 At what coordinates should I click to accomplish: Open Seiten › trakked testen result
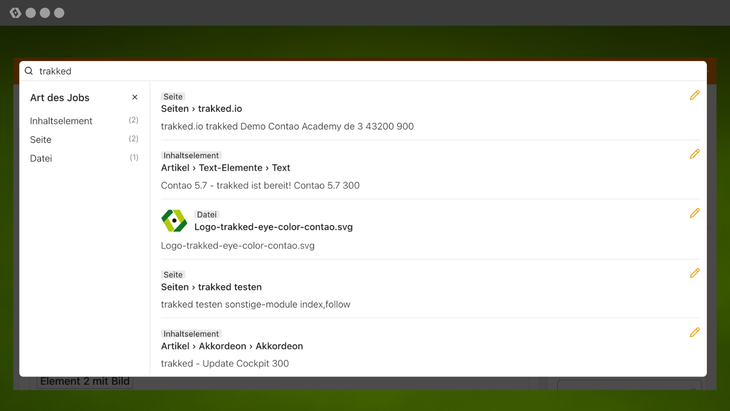pos(211,287)
